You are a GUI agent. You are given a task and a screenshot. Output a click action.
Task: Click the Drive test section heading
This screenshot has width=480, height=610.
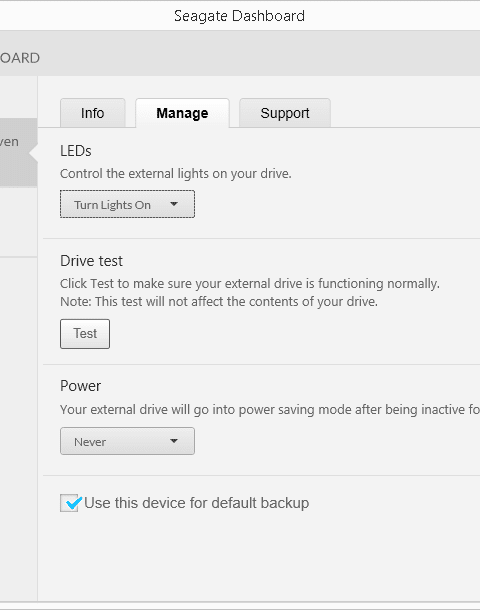(x=91, y=261)
